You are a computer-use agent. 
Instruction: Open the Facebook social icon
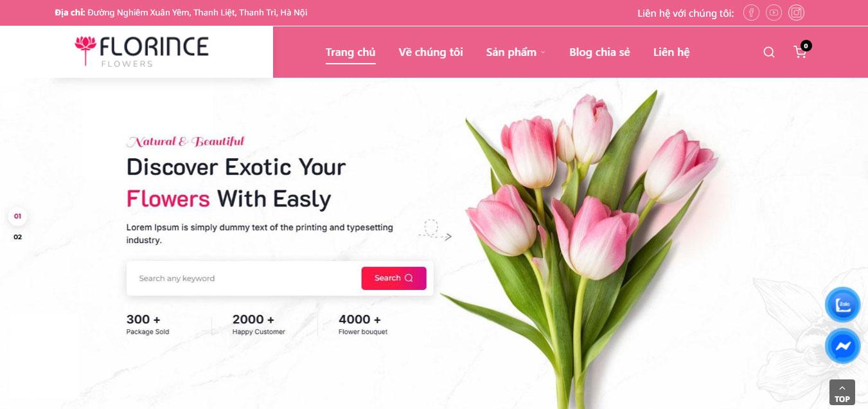tap(751, 13)
